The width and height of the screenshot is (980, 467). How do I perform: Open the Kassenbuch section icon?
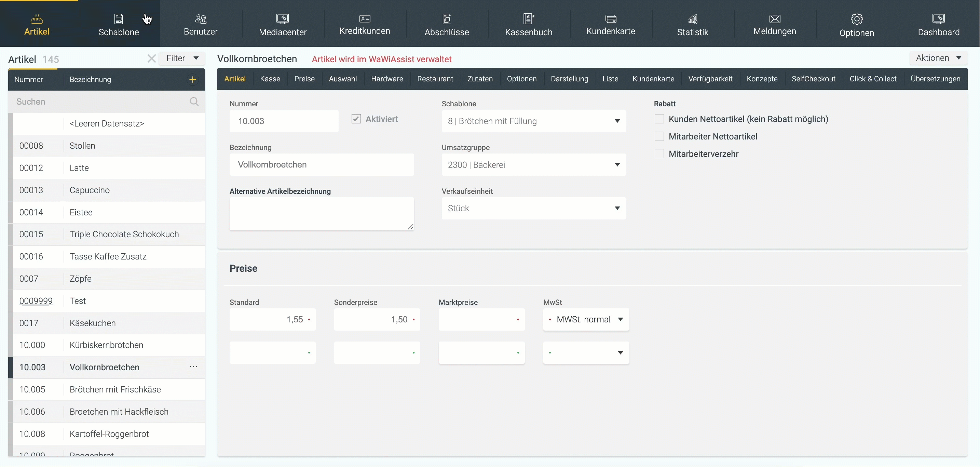[x=528, y=19]
